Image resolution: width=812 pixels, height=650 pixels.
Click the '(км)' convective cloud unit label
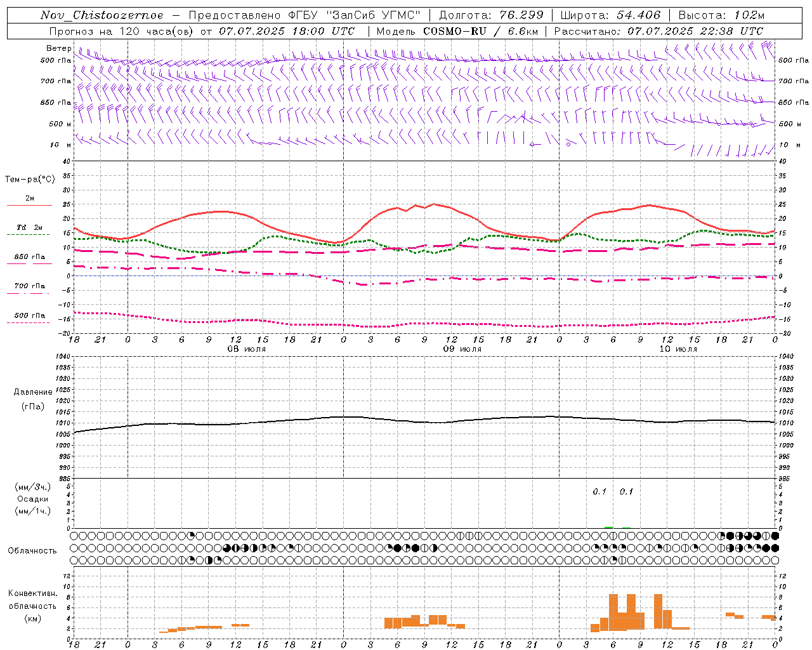point(32,618)
